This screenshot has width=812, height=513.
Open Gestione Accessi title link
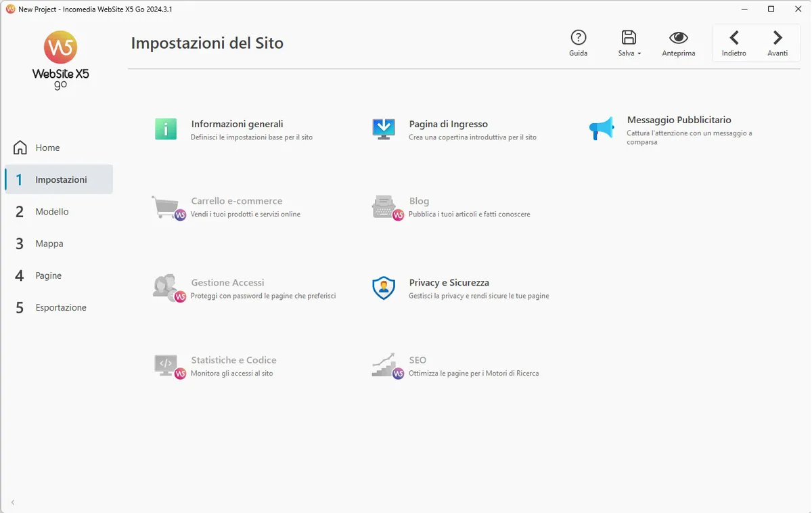[x=227, y=282]
